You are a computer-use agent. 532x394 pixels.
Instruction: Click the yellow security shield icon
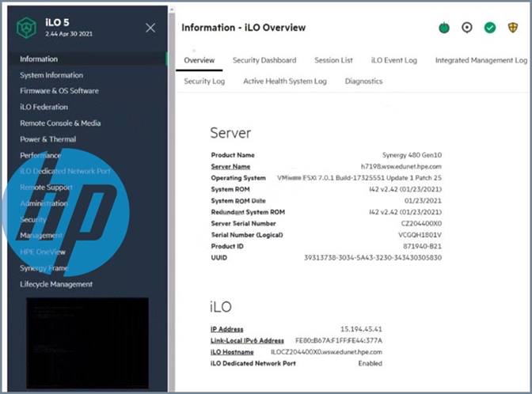[513, 28]
